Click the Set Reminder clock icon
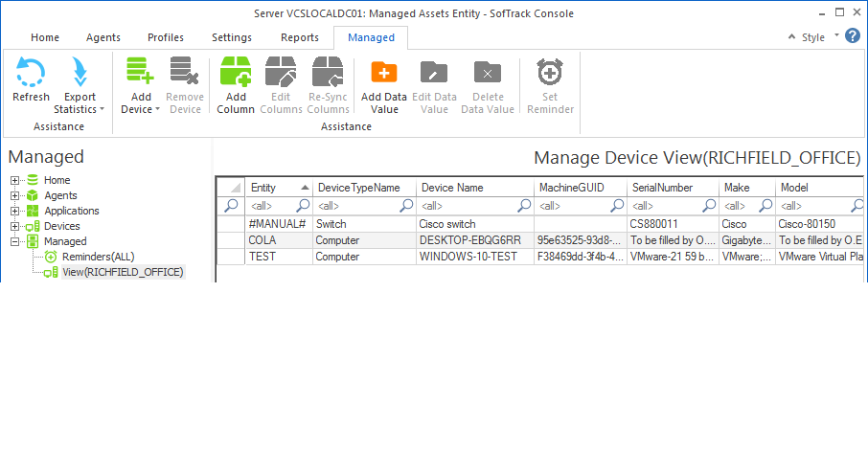This screenshot has height=450, width=868. click(550, 73)
